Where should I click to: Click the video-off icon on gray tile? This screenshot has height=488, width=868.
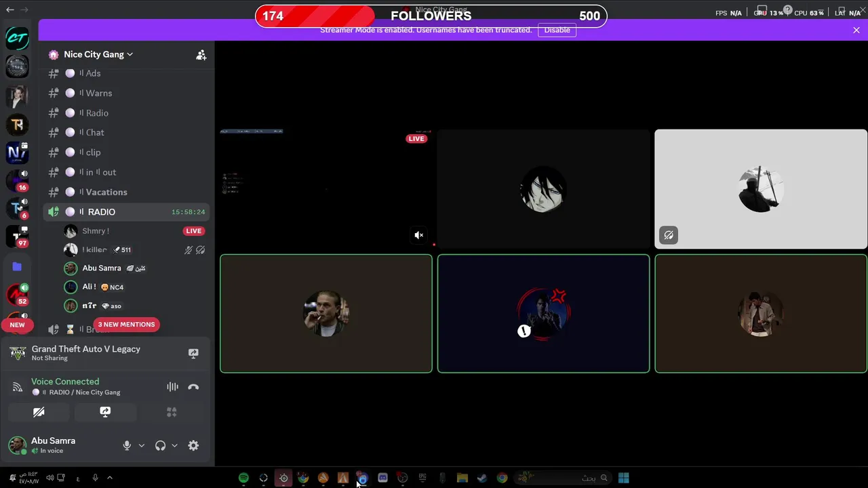click(669, 235)
